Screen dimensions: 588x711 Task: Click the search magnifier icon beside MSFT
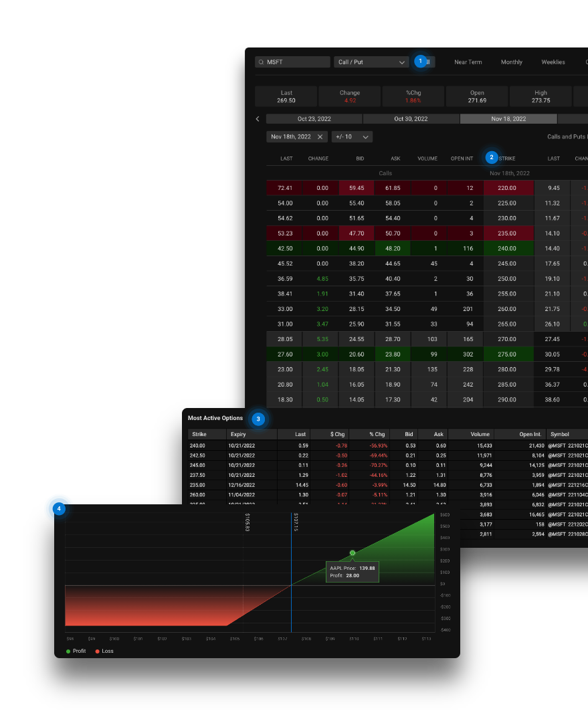[262, 62]
